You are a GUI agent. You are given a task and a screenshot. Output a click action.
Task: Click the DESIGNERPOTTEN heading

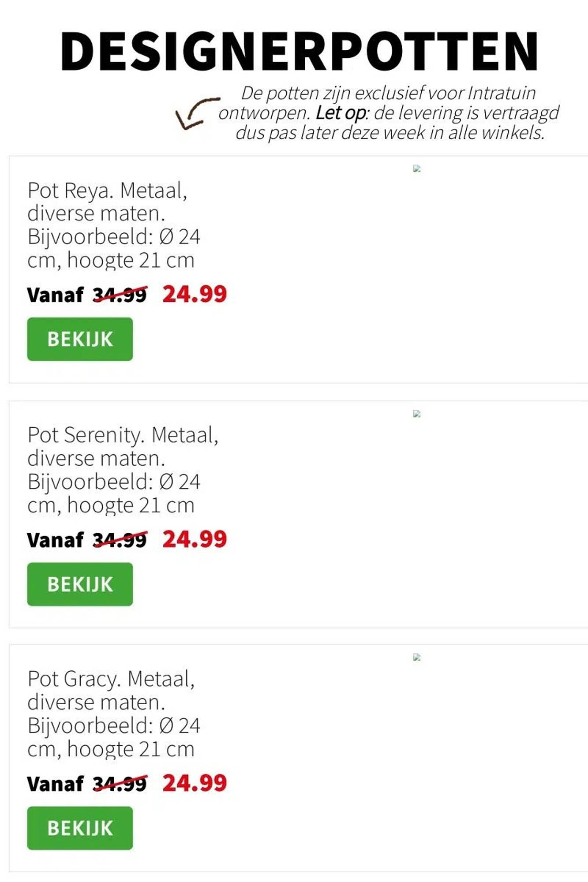coord(299,51)
